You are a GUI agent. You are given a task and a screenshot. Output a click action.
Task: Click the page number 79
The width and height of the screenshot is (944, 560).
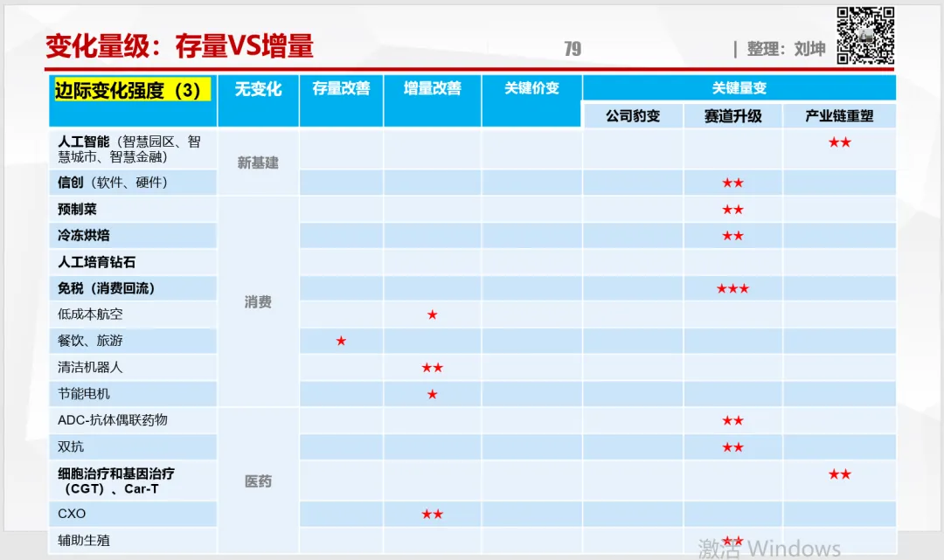coord(573,49)
